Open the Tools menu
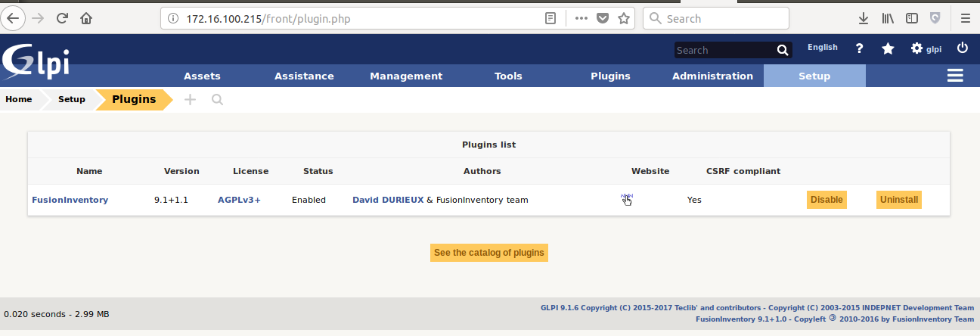This screenshot has width=980, height=336. click(x=508, y=76)
